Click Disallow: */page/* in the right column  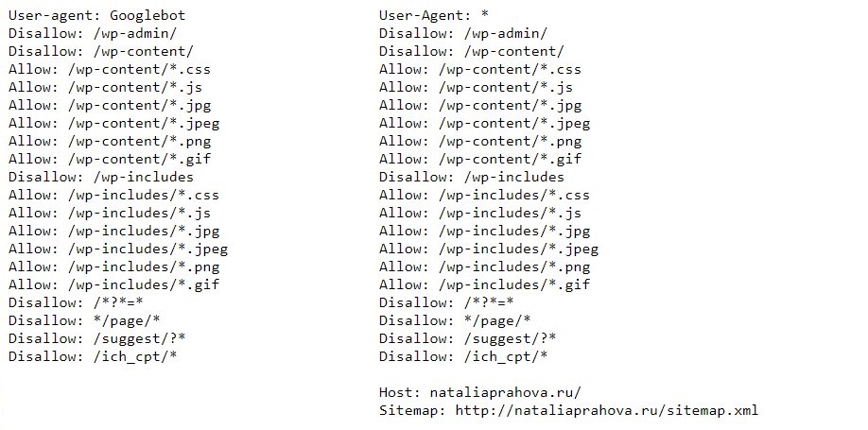[455, 320]
